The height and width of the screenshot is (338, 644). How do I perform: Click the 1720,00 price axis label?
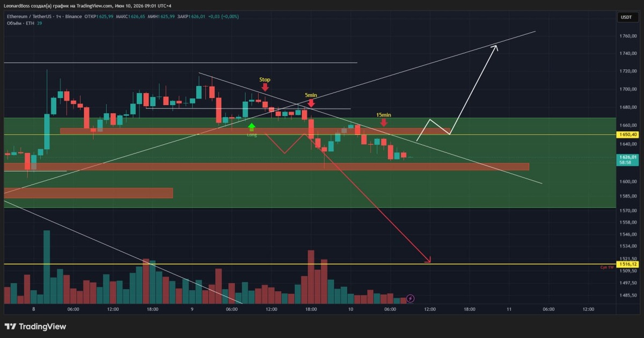pyautogui.click(x=627, y=71)
